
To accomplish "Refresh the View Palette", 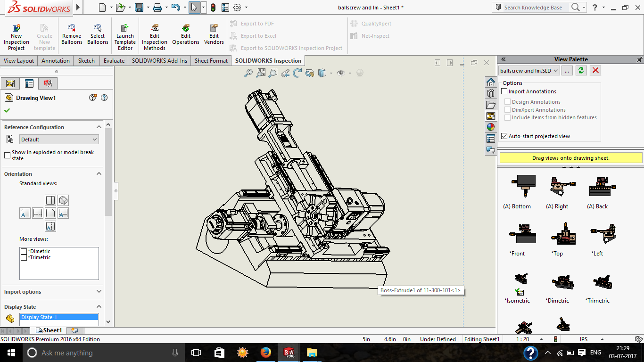I will click(581, 70).
